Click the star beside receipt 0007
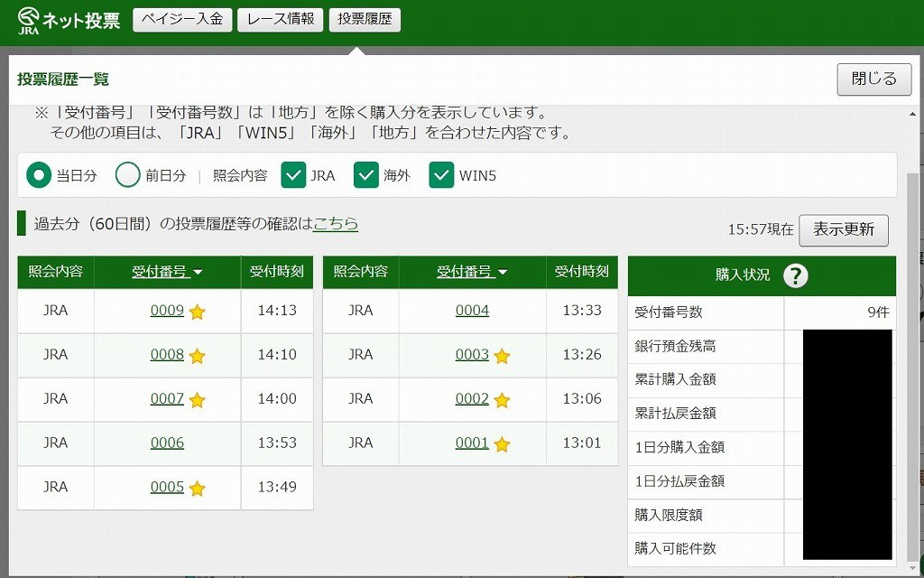 click(x=198, y=400)
